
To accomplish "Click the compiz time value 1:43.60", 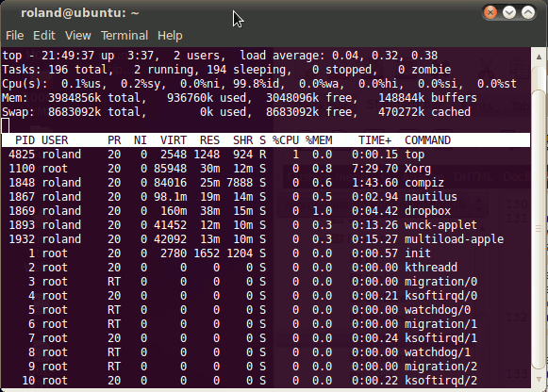I will click(x=375, y=183).
